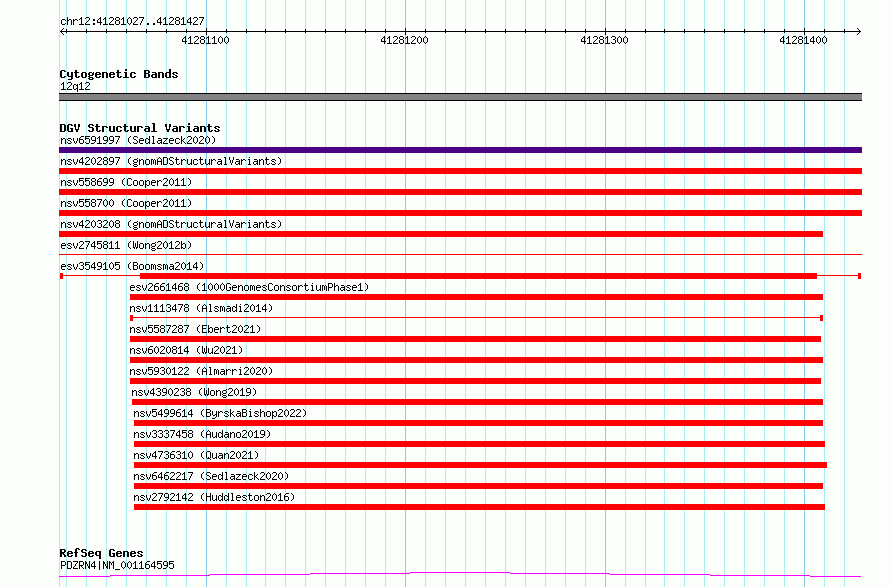Click variant label nsv558700 (Cooper2011)
Screen dimensions: 890x587
(126, 203)
